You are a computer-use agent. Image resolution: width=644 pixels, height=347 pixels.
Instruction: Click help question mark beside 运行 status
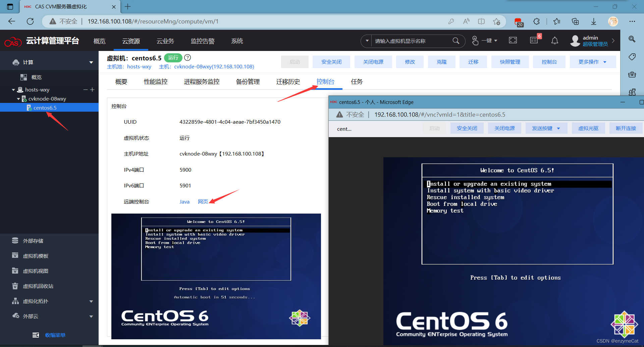coord(188,58)
